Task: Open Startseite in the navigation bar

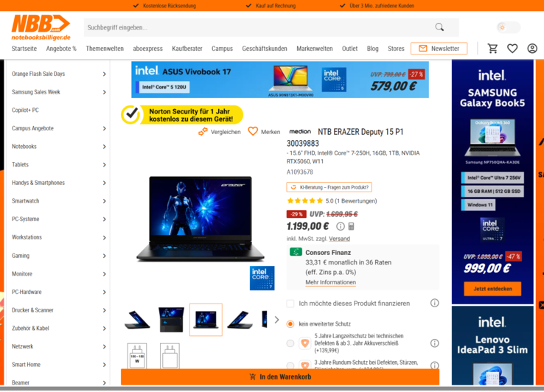Action: point(24,49)
